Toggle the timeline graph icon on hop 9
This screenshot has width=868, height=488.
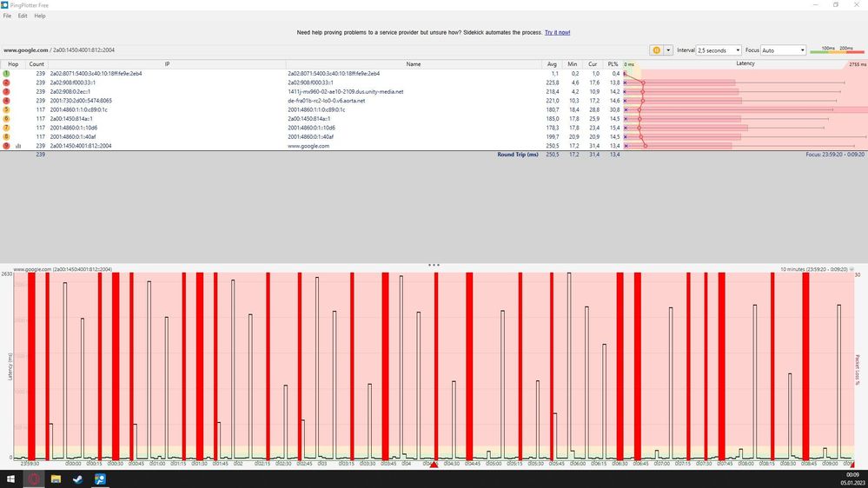[x=18, y=146]
